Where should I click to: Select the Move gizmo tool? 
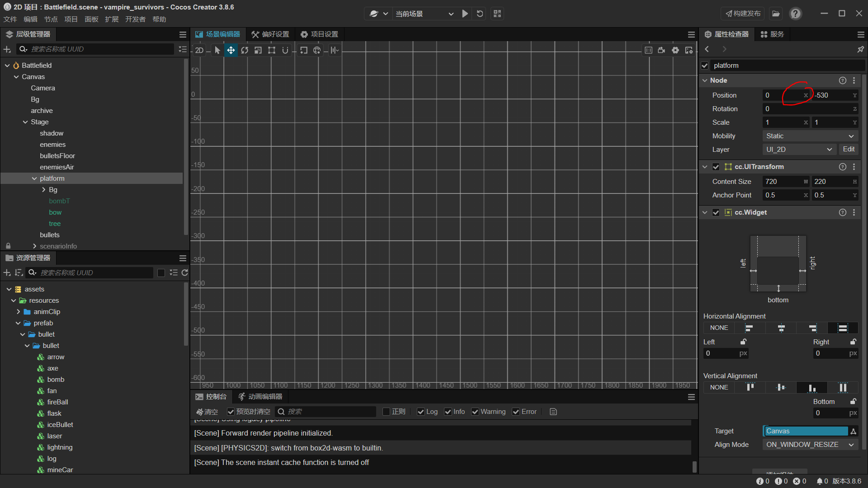pos(231,50)
